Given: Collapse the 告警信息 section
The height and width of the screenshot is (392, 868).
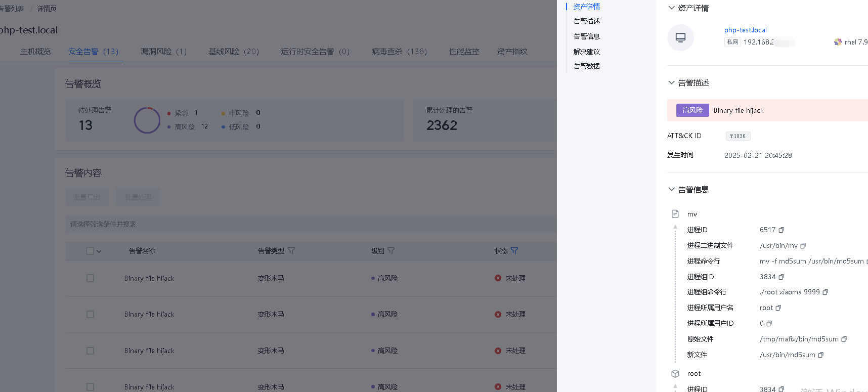Looking at the screenshot, I should coord(671,189).
